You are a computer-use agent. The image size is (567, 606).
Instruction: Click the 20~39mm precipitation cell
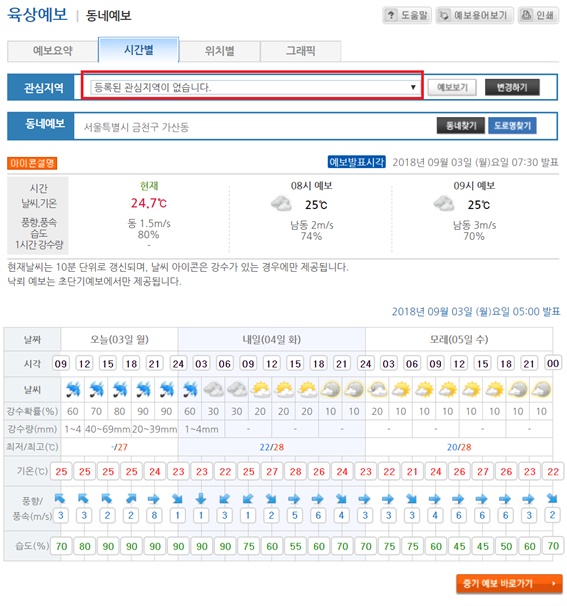(155, 429)
